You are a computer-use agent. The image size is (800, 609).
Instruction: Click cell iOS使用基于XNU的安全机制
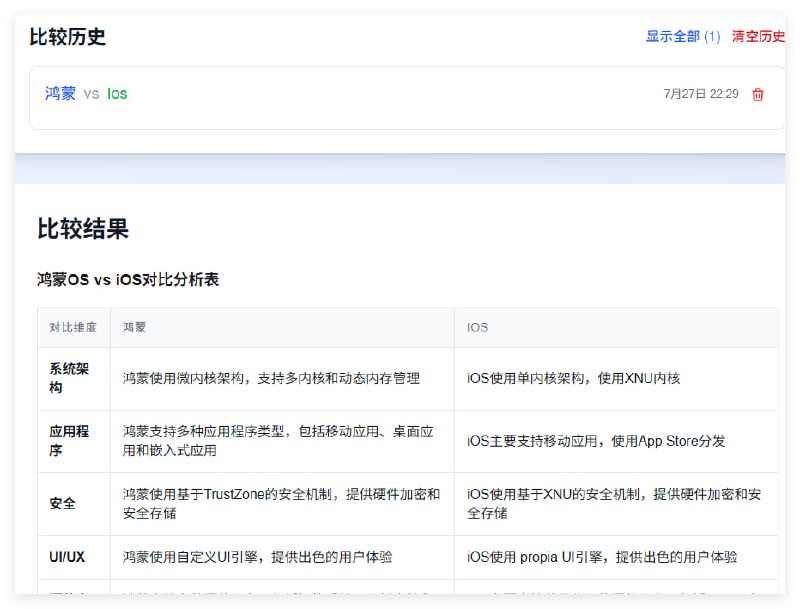[614, 503]
